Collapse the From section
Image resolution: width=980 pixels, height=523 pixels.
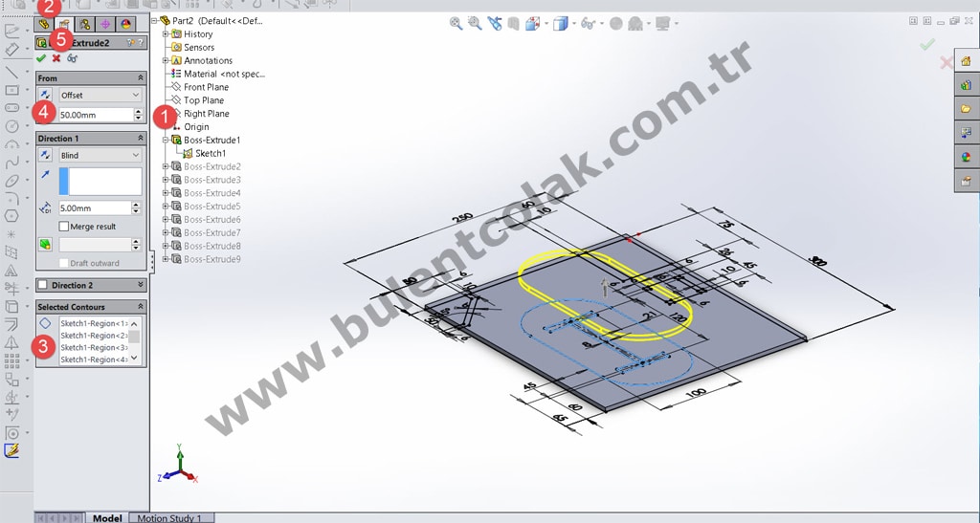point(140,78)
